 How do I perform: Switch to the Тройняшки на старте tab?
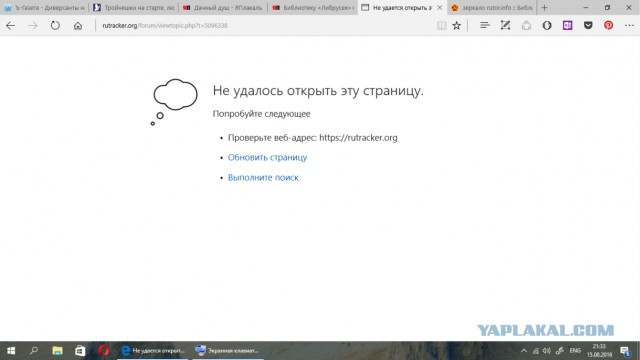[133, 7]
